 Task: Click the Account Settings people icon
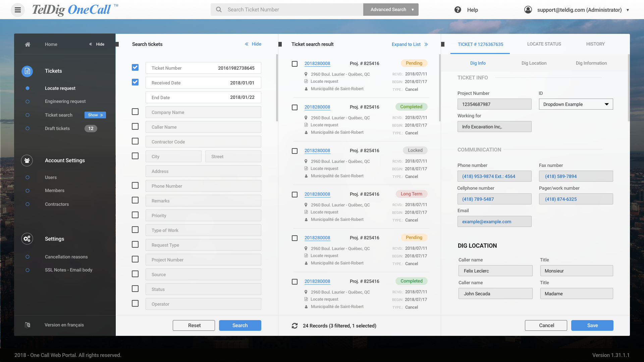click(27, 161)
